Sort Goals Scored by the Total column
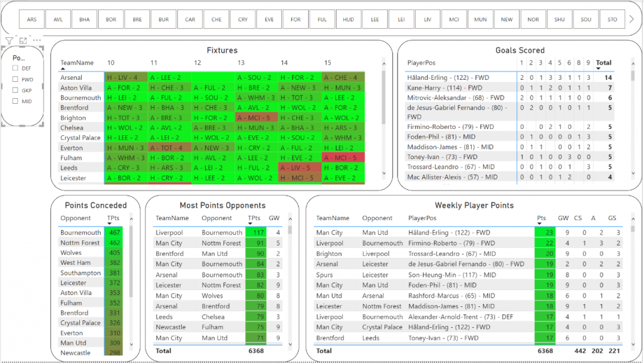644x363 pixels. click(x=603, y=63)
